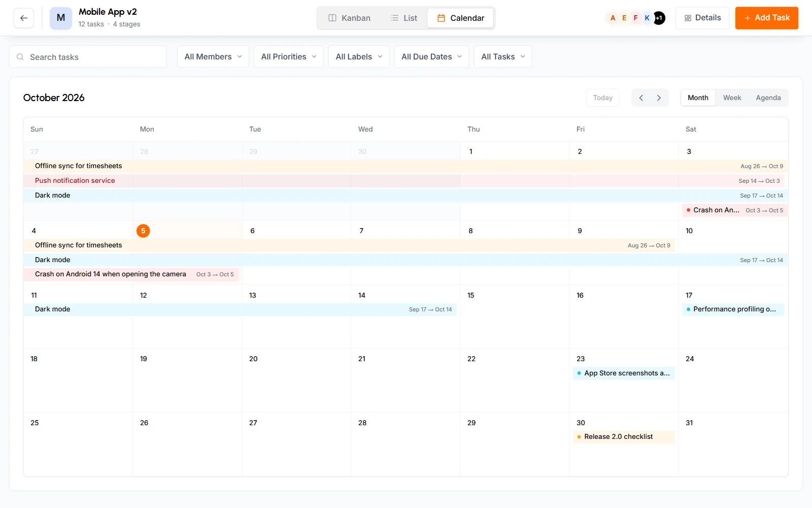Click date 12 in the calendar
Image resolution: width=812 pixels, height=508 pixels.
pyautogui.click(x=144, y=295)
